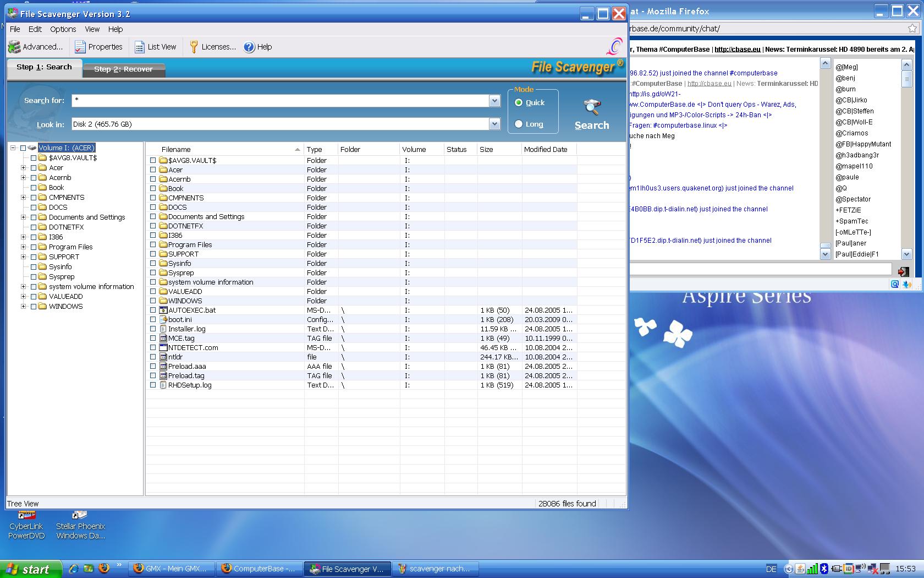924x578 pixels.
Task: Sort file list by Filename column header
Action: point(225,149)
